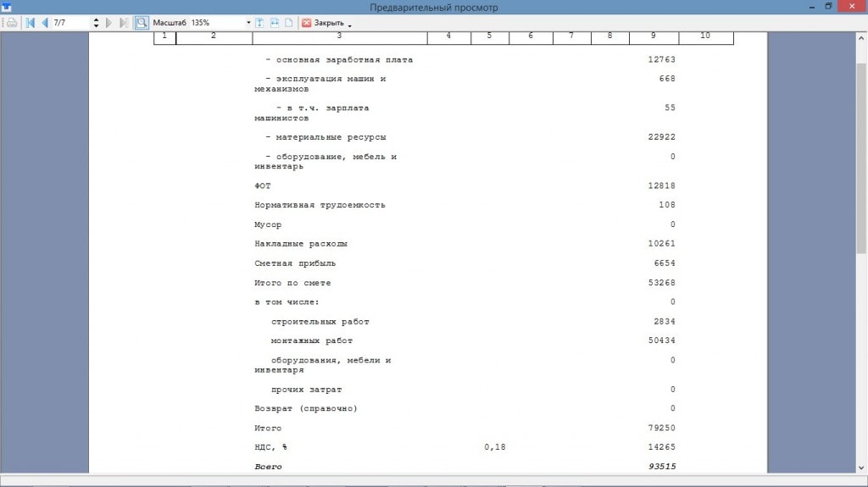Click the 'Накладные расходы' label
This screenshot has width=868, height=487.
[301, 244]
